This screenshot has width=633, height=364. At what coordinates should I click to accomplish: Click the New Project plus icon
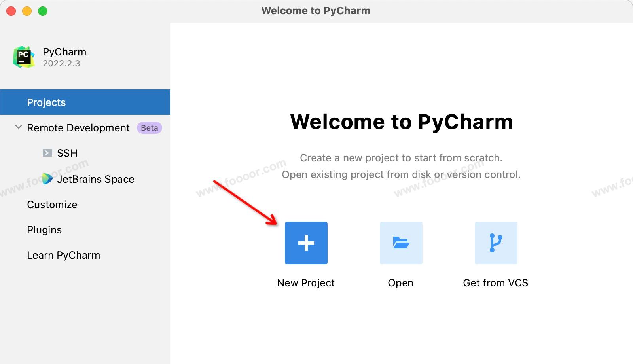click(306, 243)
